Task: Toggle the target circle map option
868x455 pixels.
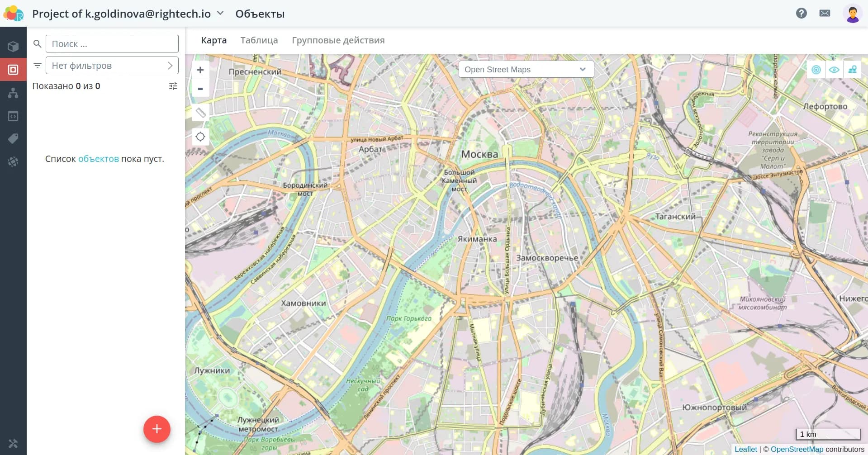Action: point(816,70)
